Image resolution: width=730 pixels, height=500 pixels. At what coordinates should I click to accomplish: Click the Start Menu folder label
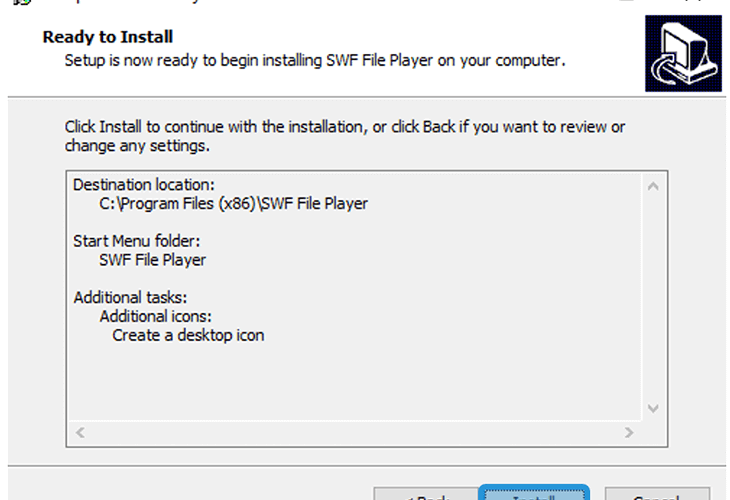136,241
